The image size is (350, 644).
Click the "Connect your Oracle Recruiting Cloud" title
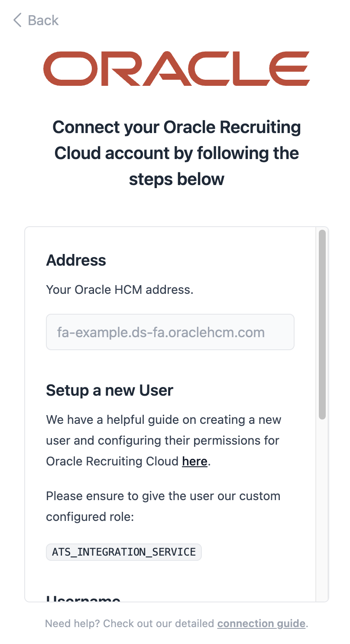point(177,127)
